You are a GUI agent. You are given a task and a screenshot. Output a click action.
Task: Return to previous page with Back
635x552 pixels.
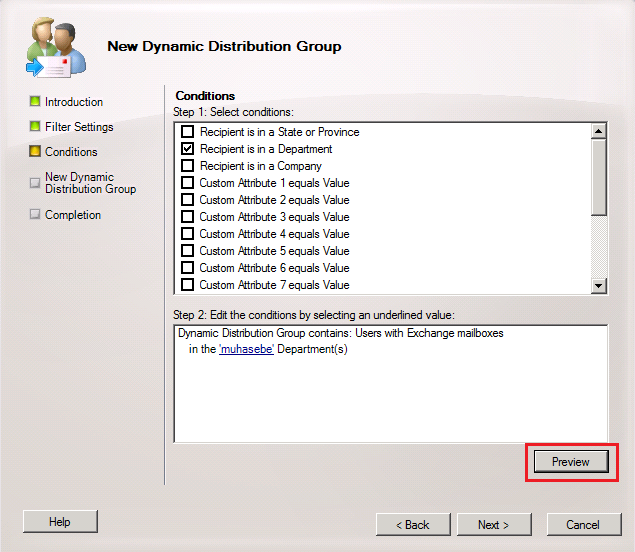click(412, 524)
